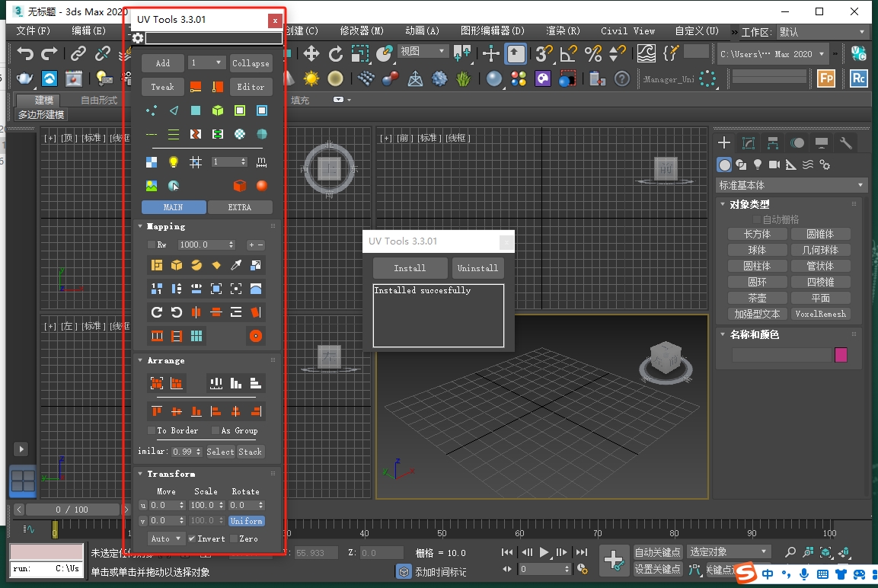Click the grid hash icon in UV Tools
The height and width of the screenshot is (588, 878).
[196, 162]
